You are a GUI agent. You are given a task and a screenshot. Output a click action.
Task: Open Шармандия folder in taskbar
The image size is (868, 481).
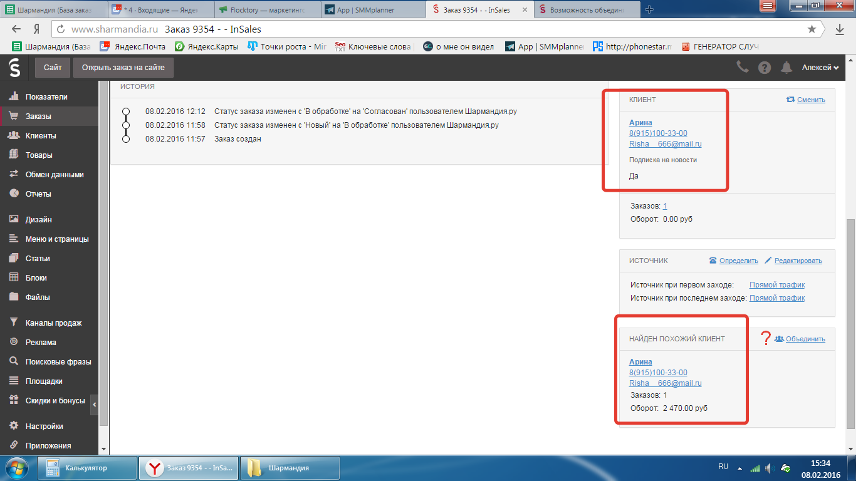pos(290,468)
